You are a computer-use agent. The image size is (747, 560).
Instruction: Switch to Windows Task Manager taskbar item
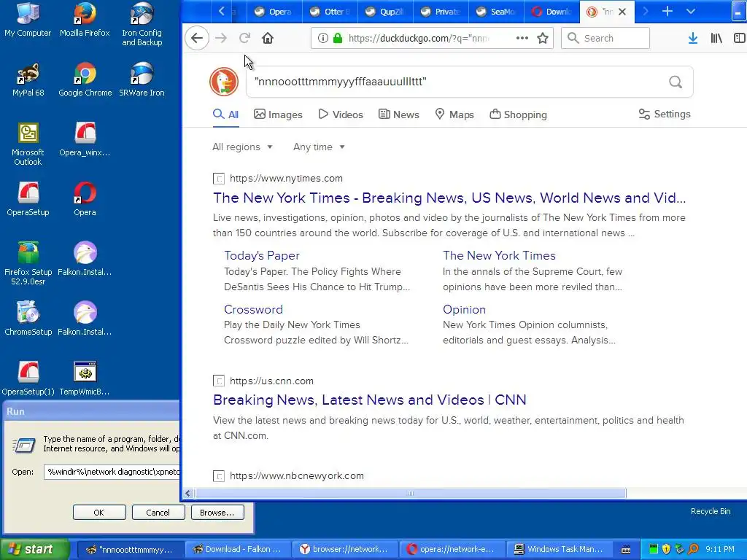(560, 550)
